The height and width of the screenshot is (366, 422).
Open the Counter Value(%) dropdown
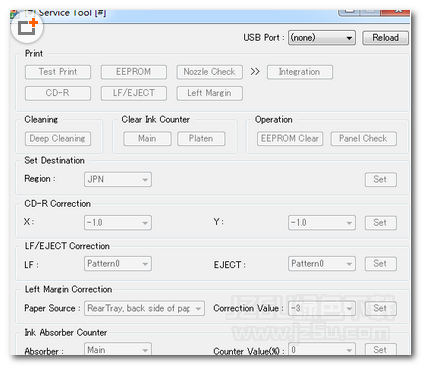point(322,349)
